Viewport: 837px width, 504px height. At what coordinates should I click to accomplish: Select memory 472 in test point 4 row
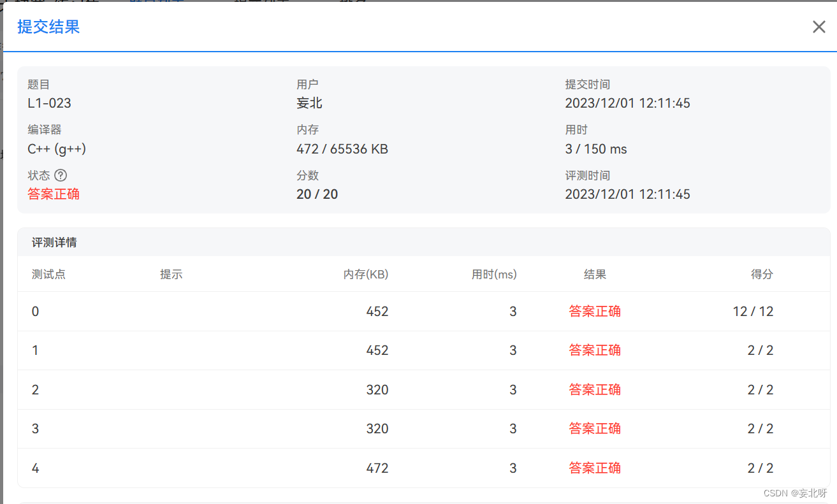377,468
